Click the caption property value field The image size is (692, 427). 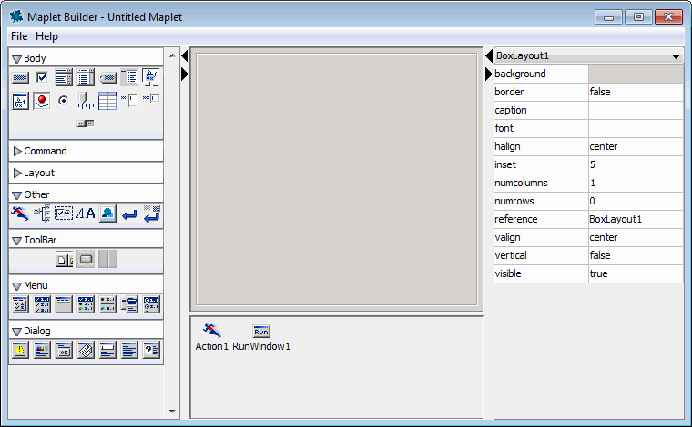pos(634,110)
